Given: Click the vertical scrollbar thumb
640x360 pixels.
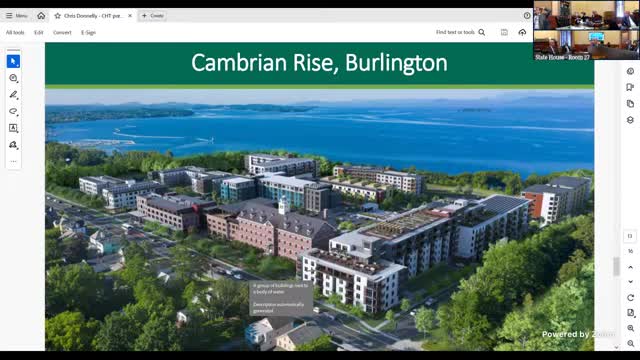Looking at the screenshot, I should (616, 267).
